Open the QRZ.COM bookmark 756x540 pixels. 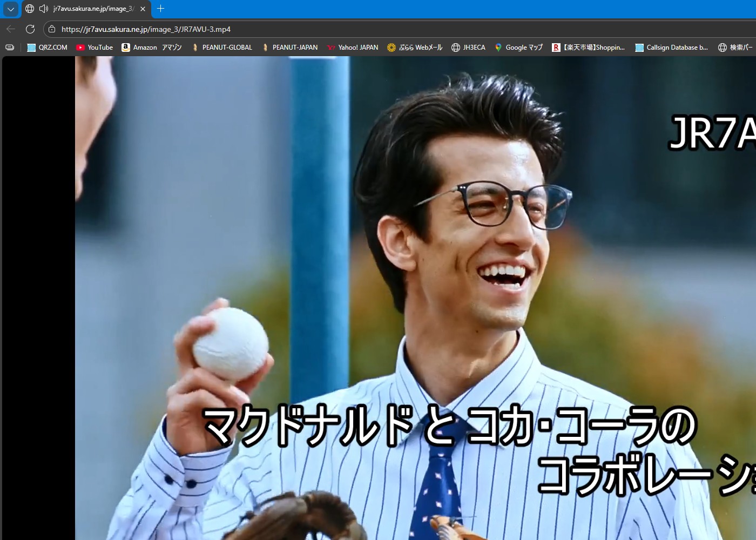pyautogui.click(x=48, y=48)
